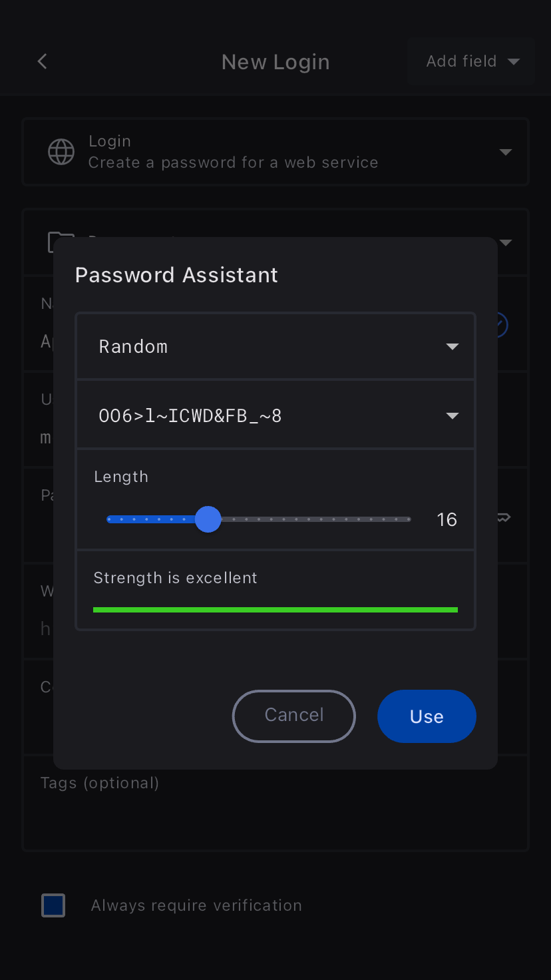Click the globe icon beside Login
Image resolution: width=551 pixels, height=980 pixels.
pyautogui.click(x=61, y=152)
